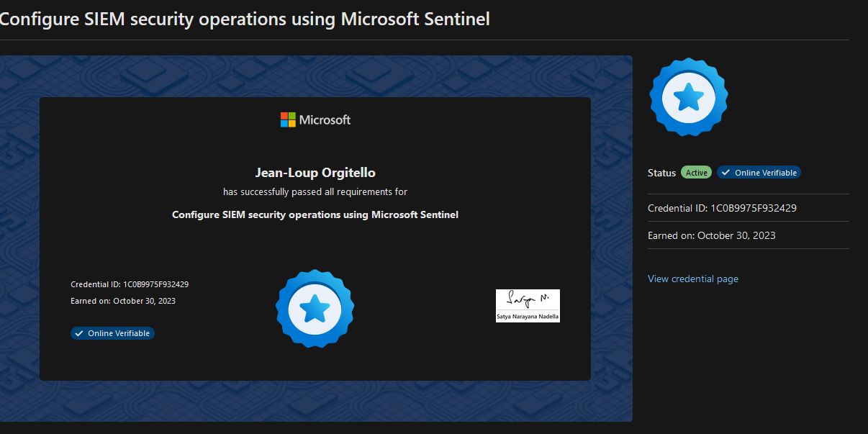Click the Satya Narayana Nadella signer name
The width and height of the screenshot is (868, 434).
tap(528, 317)
